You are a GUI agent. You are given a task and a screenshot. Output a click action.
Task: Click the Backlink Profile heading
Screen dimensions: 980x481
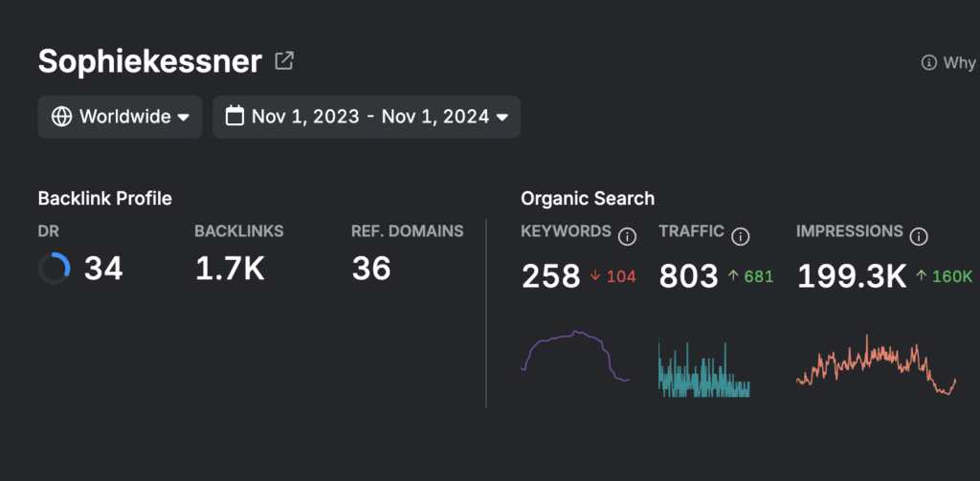[105, 199]
